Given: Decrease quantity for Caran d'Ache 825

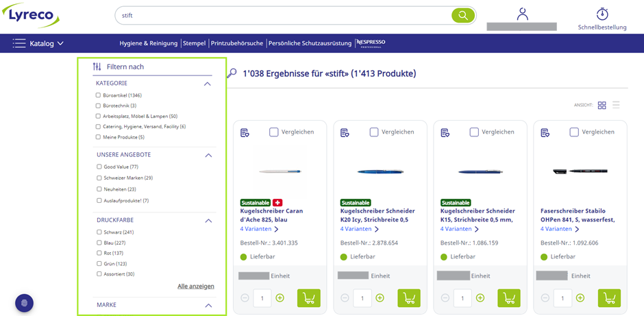Looking at the screenshot, I should [245, 297].
